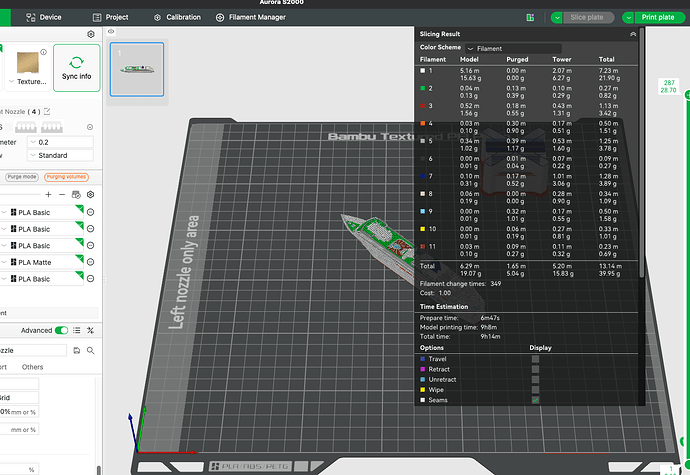This screenshot has width=690, height=475.
Task: Switch to the Project tab
Action: pyautogui.click(x=110, y=17)
